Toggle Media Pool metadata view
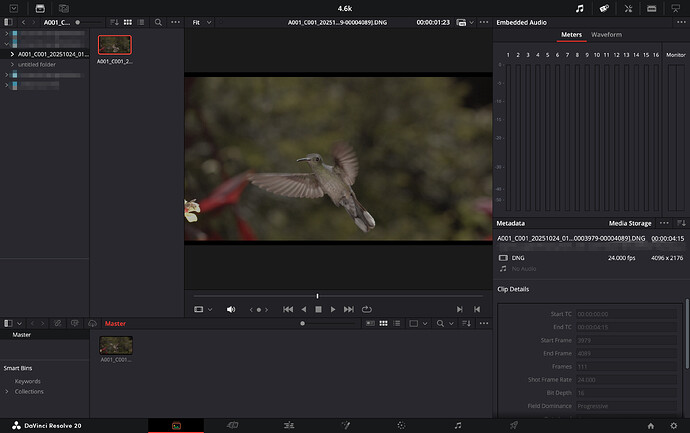 (371, 323)
